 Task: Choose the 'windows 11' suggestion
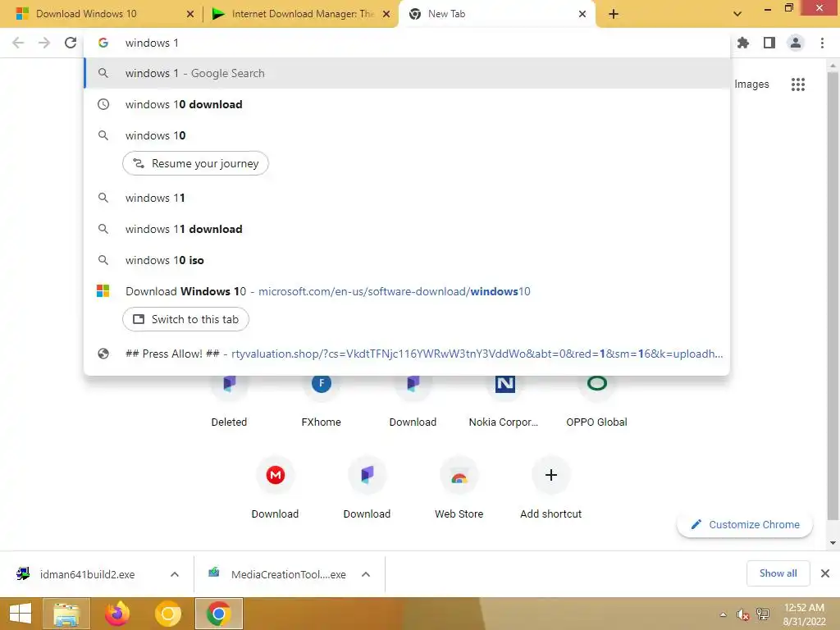[x=407, y=198]
